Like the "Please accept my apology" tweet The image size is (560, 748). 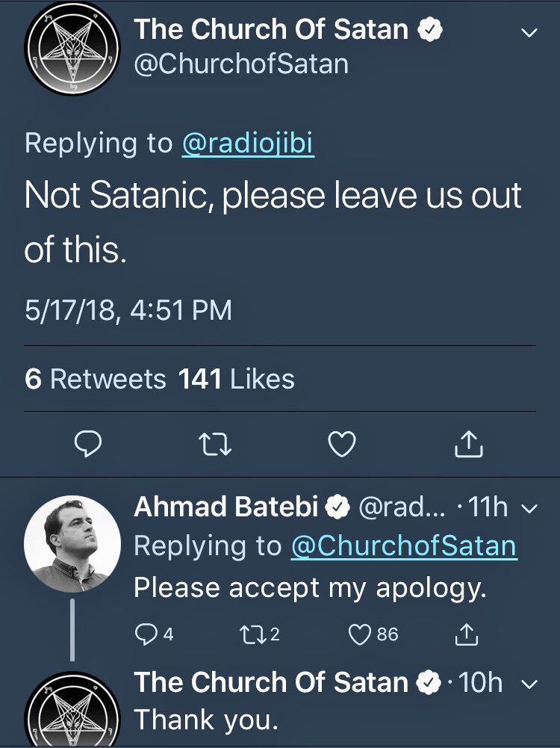point(360,634)
